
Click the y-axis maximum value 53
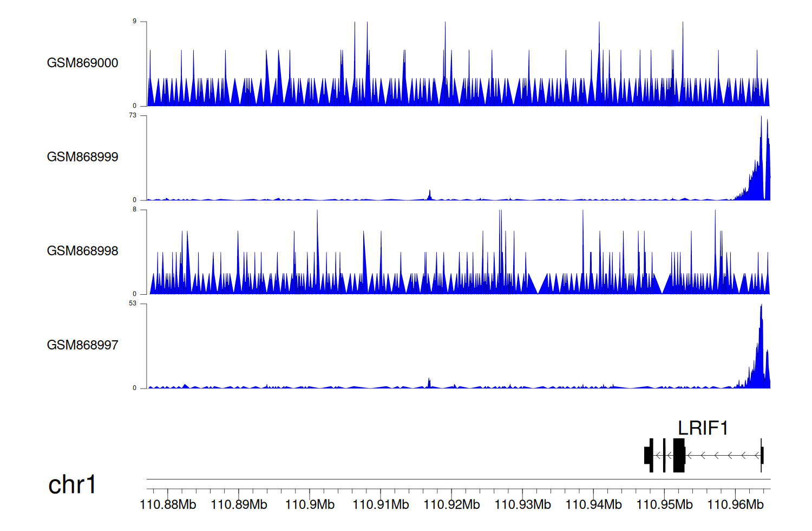(x=133, y=303)
